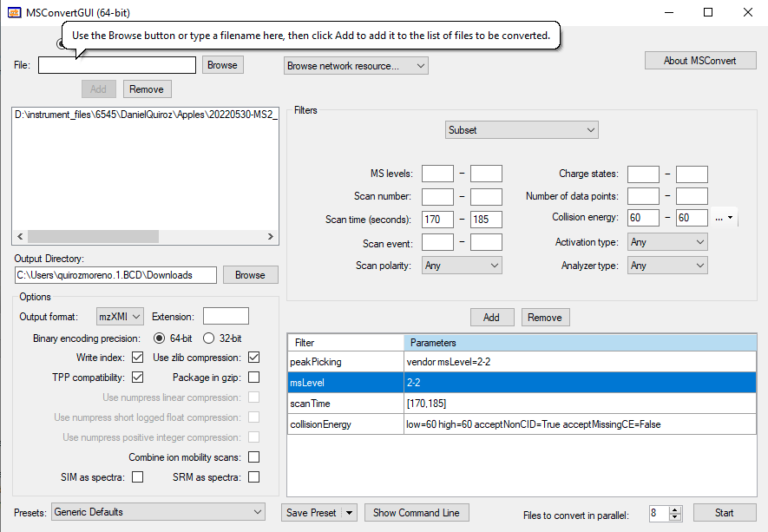Open Output format mzXML dropdown
This screenshot has height=532, width=768.
click(x=120, y=317)
